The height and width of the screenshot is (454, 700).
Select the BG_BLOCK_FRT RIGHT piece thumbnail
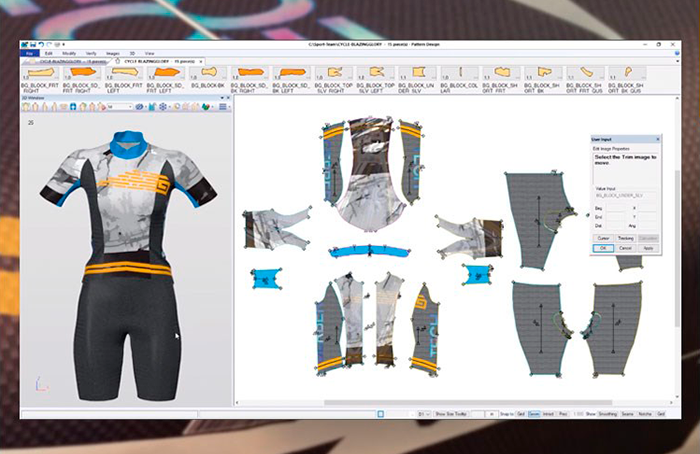pos(40,73)
